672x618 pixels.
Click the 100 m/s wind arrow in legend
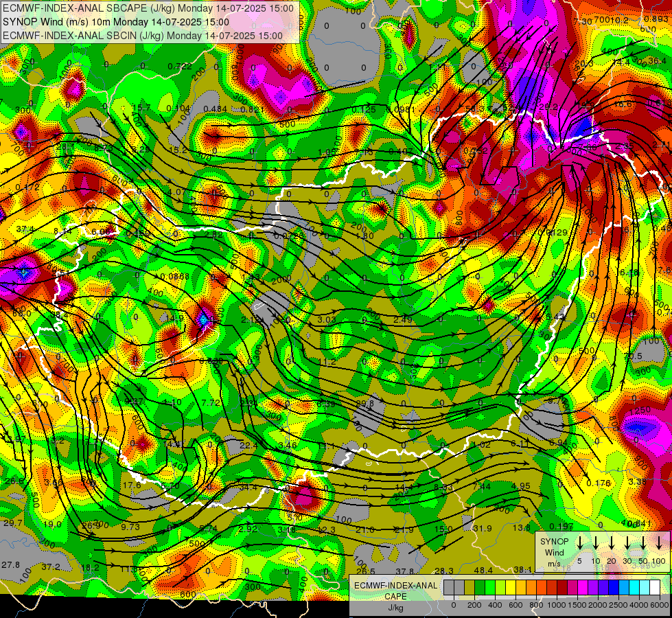tap(659, 542)
